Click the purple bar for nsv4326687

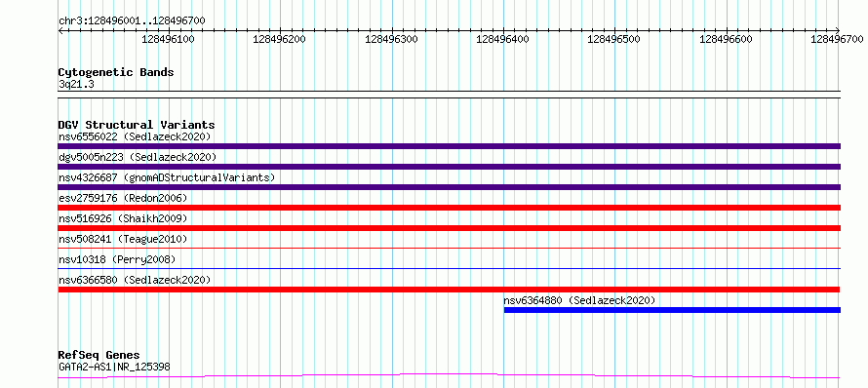point(449,187)
